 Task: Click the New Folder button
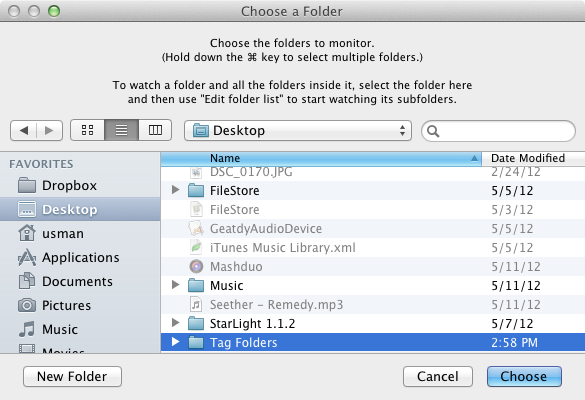72,376
